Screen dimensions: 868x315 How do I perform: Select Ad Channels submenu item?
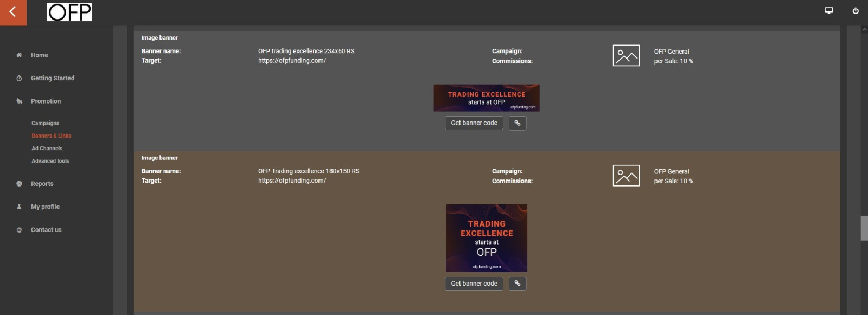47,149
